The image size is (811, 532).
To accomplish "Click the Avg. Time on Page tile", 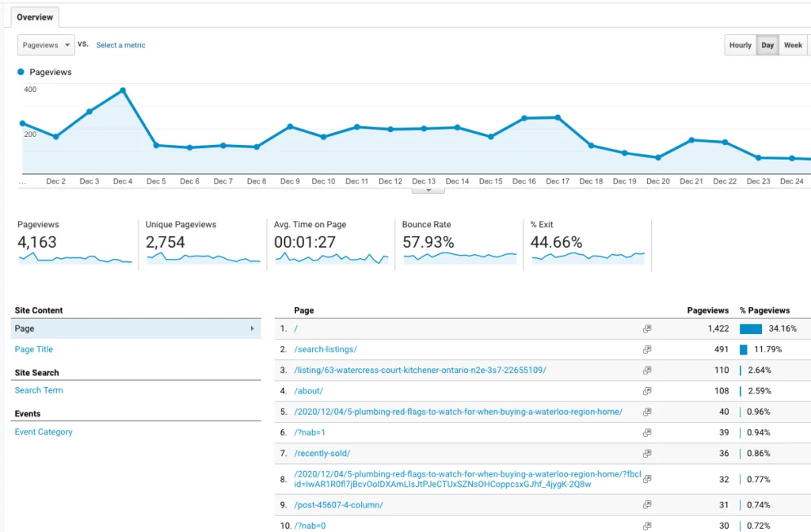I will [331, 244].
